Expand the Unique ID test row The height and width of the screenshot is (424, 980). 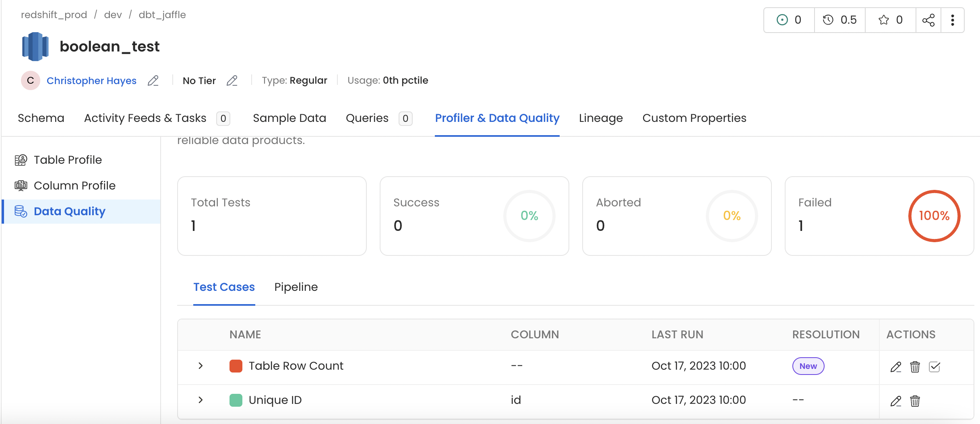(x=200, y=400)
